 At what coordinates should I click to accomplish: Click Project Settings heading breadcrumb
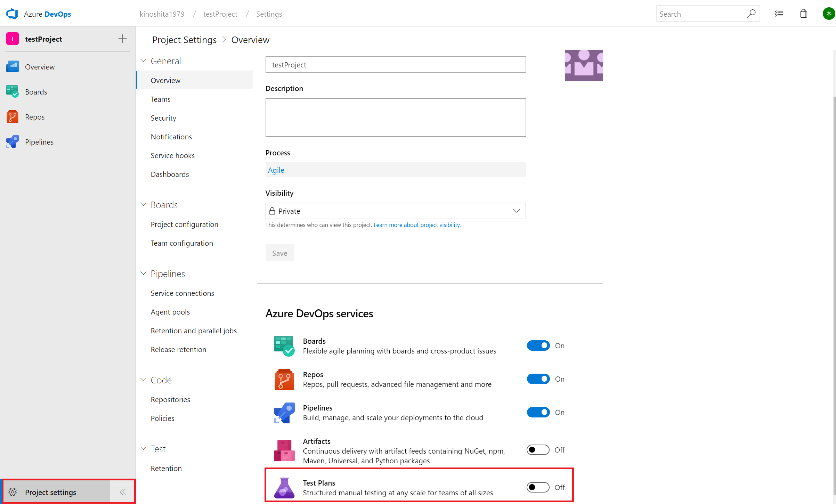[184, 40]
